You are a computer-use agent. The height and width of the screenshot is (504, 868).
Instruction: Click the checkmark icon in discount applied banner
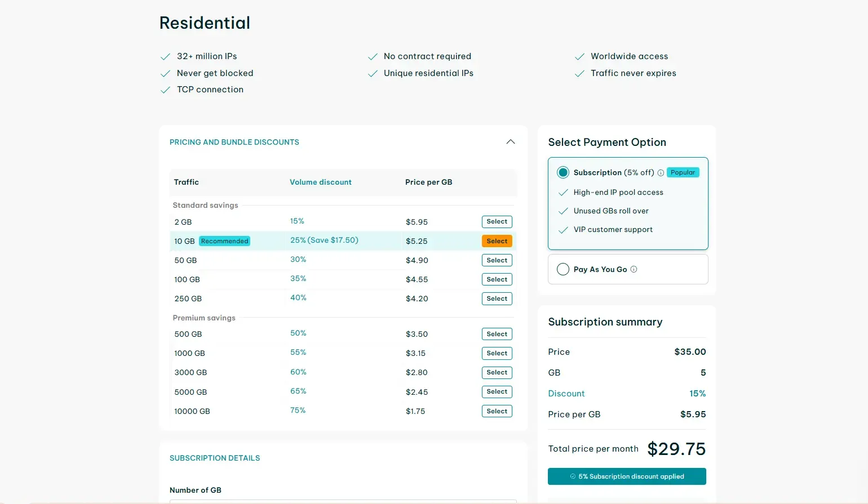pyautogui.click(x=573, y=476)
